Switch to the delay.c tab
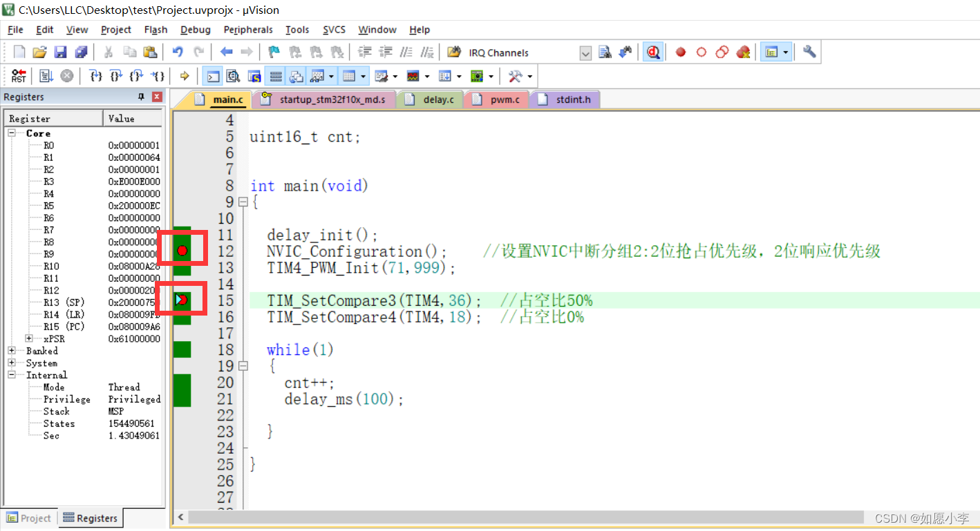 tap(431, 99)
